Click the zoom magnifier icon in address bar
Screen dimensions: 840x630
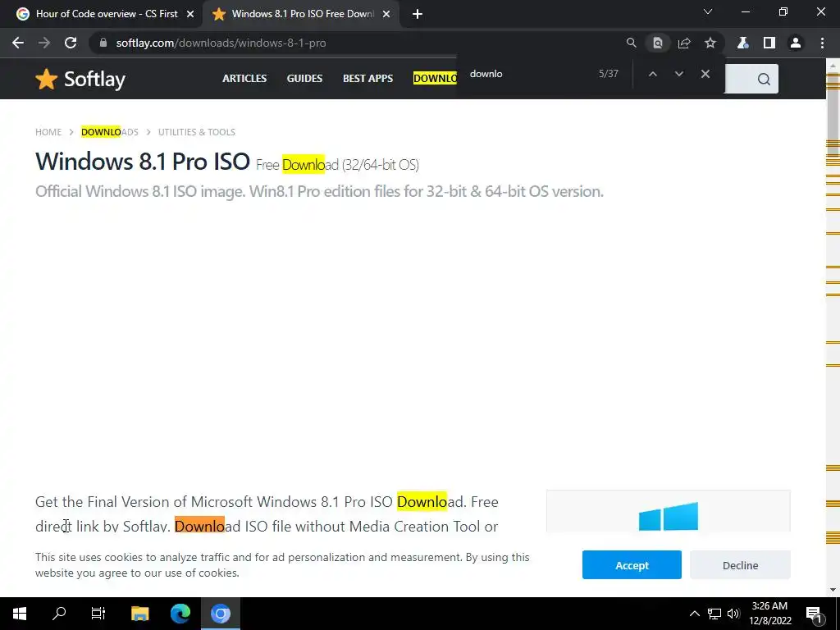point(631,43)
